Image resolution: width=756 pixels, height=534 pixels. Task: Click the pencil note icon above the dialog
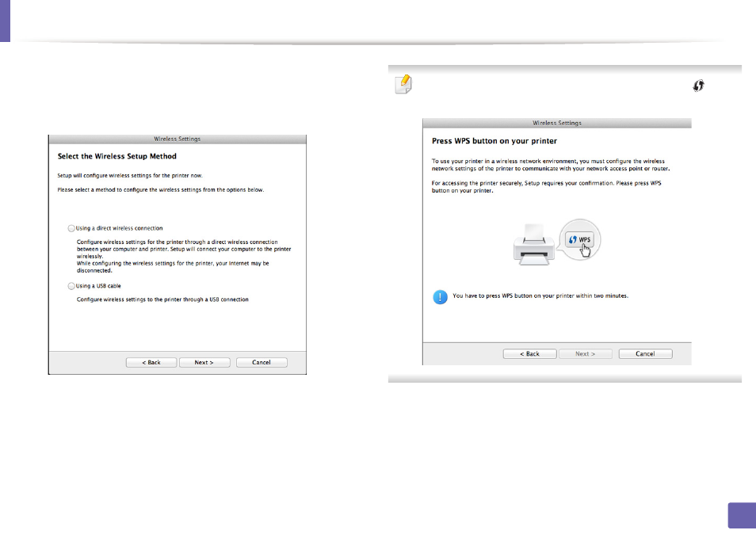tap(403, 84)
